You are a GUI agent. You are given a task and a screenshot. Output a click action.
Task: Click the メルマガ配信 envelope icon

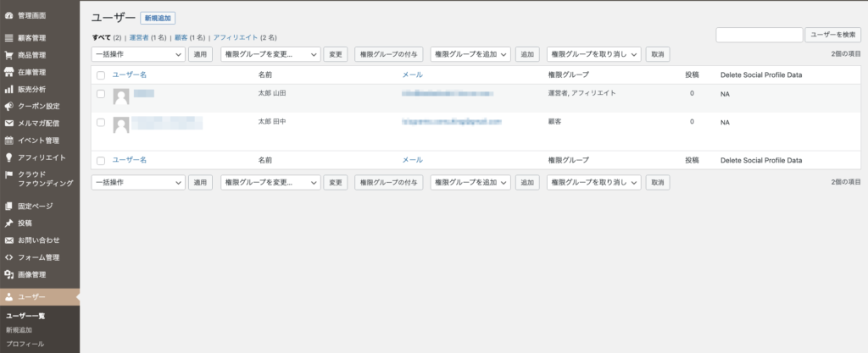pos(8,123)
